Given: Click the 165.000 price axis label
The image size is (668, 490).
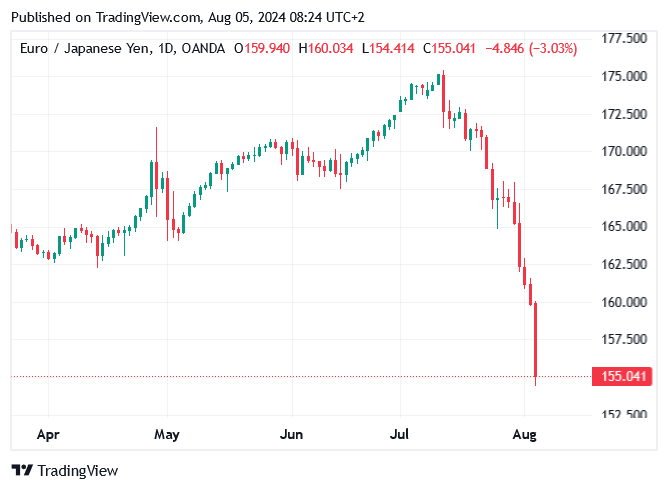Looking at the screenshot, I should [x=624, y=226].
